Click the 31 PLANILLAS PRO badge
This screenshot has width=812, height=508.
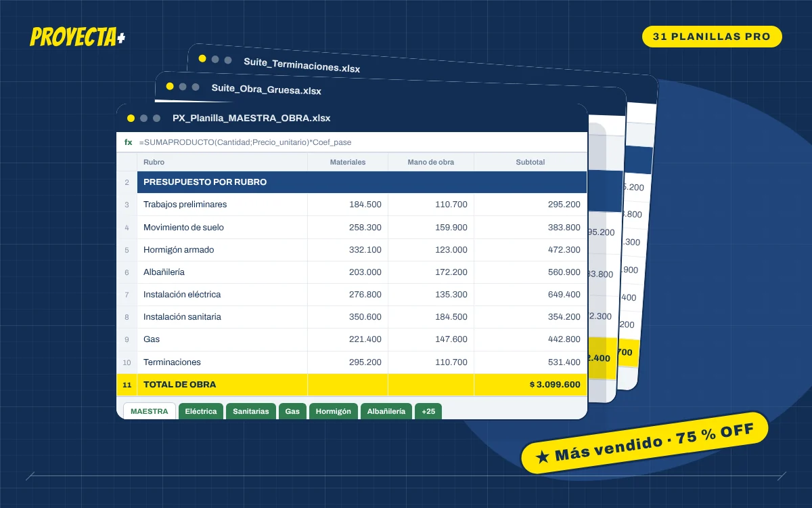pos(712,37)
